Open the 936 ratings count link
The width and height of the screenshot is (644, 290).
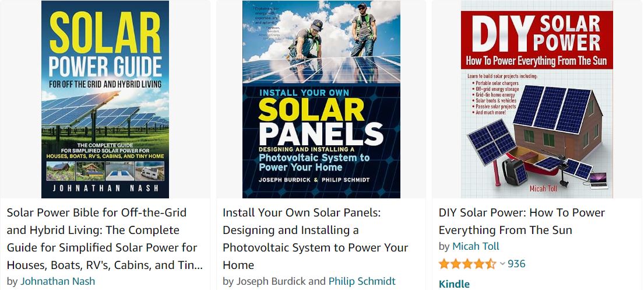(x=516, y=264)
